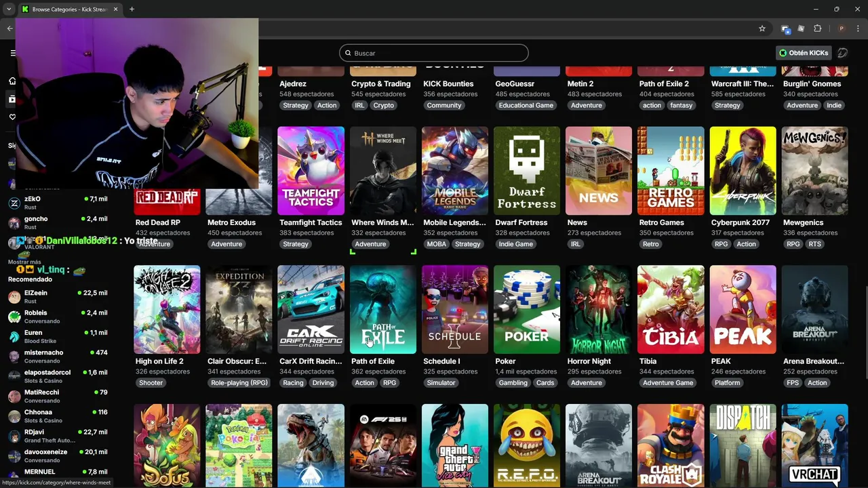Select Simulator tag under Schedule I
Screen dimensions: 868x488
point(441,383)
